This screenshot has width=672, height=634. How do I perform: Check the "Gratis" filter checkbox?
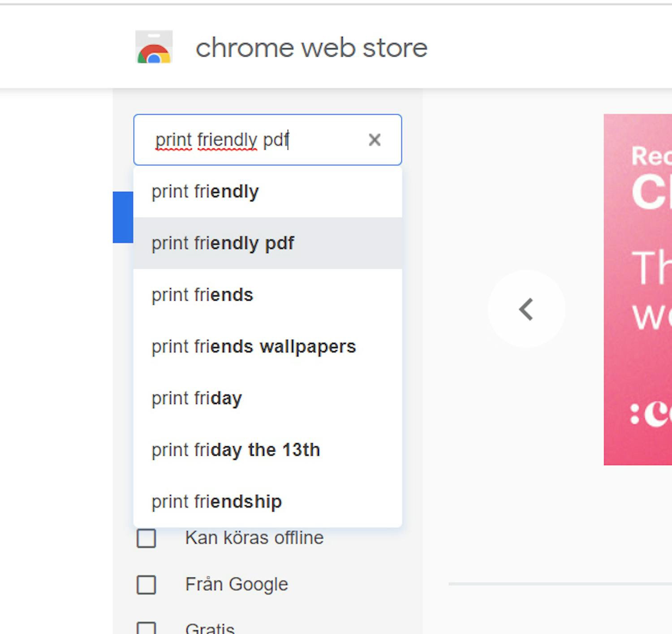pos(146,628)
